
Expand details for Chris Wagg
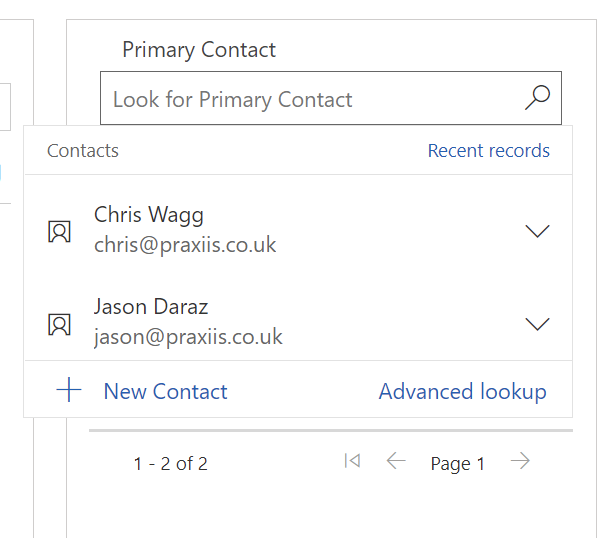[x=537, y=231]
